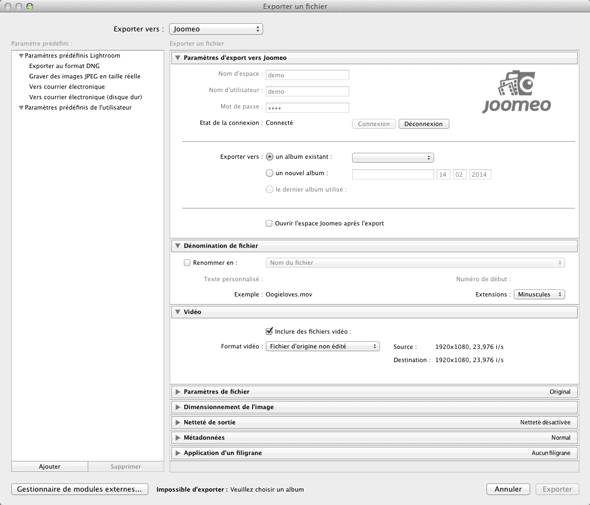Screen dimensions: 590x505
Task: Select 'Graver des images JPEG en taille réelle'
Action: 85,76
